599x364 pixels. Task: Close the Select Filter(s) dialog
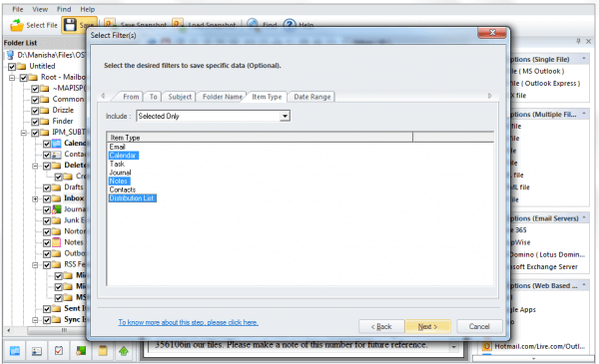point(492,33)
